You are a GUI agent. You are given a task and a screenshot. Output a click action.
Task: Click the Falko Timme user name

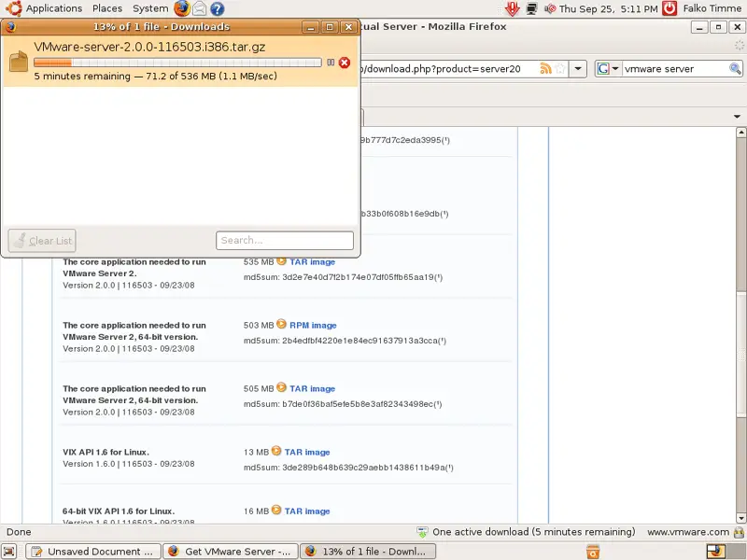[712, 8]
